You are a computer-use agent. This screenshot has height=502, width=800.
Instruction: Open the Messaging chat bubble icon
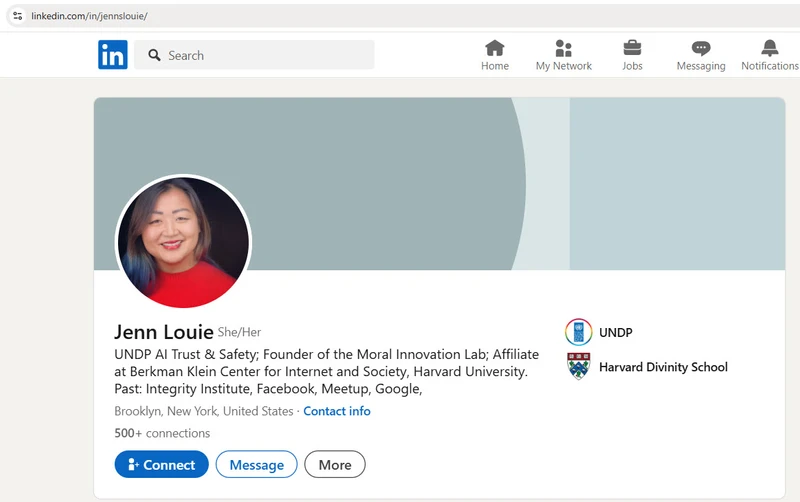[x=701, y=48]
